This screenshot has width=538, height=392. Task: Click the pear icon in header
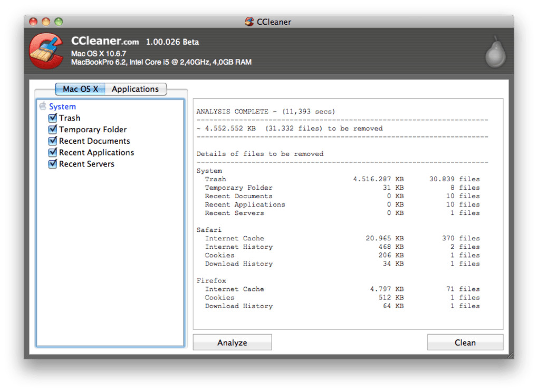pyautogui.click(x=495, y=52)
